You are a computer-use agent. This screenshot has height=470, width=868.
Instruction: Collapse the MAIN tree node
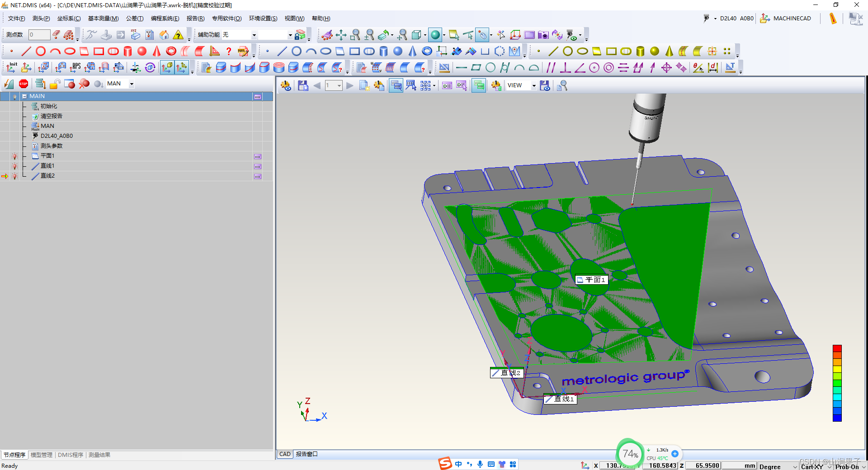click(24, 96)
